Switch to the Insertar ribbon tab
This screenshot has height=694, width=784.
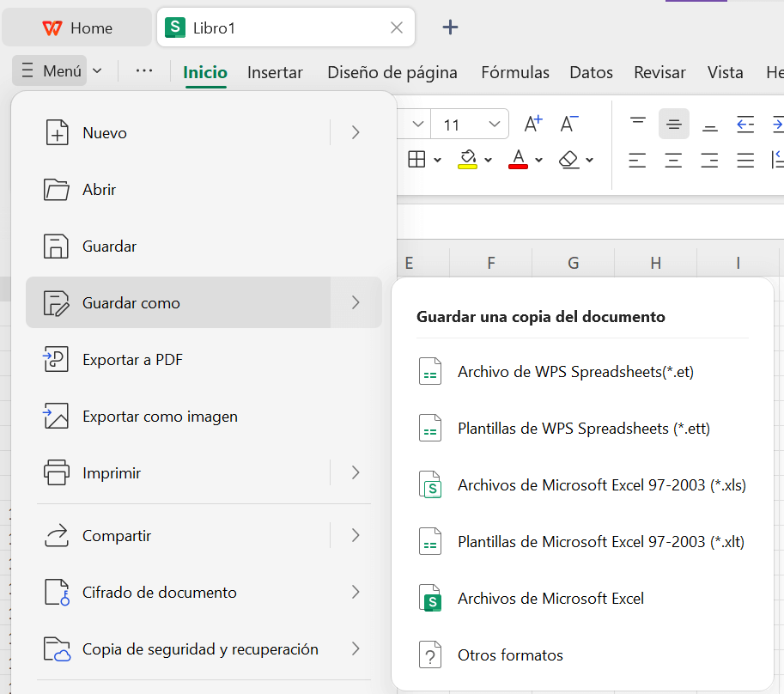click(x=275, y=73)
